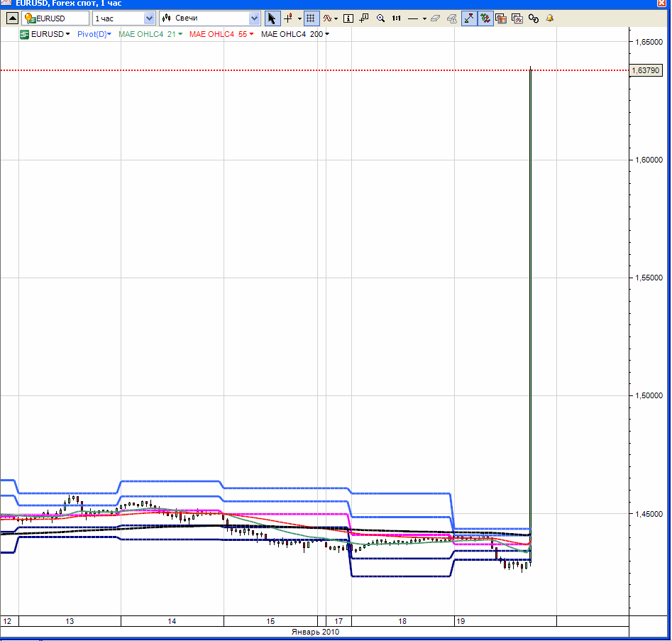Viewport: 672px width, 641px height.
Task: Click the green EURUSD legend icon
Action: tap(24, 34)
